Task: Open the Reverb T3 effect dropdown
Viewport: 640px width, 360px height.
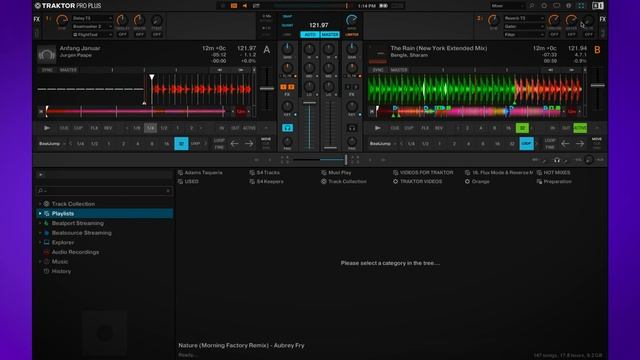Action: [x=524, y=18]
